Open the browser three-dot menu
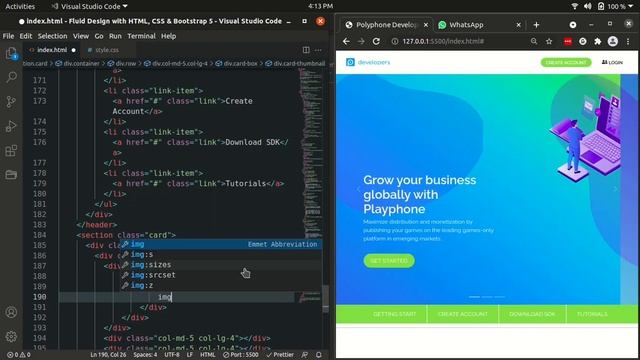This screenshot has height=360, width=640. (628, 41)
